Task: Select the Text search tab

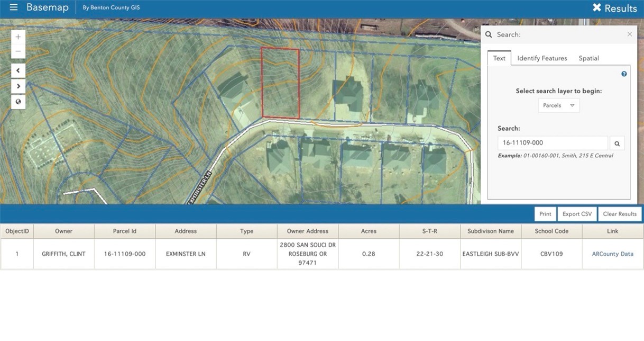Action: pos(499,58)
